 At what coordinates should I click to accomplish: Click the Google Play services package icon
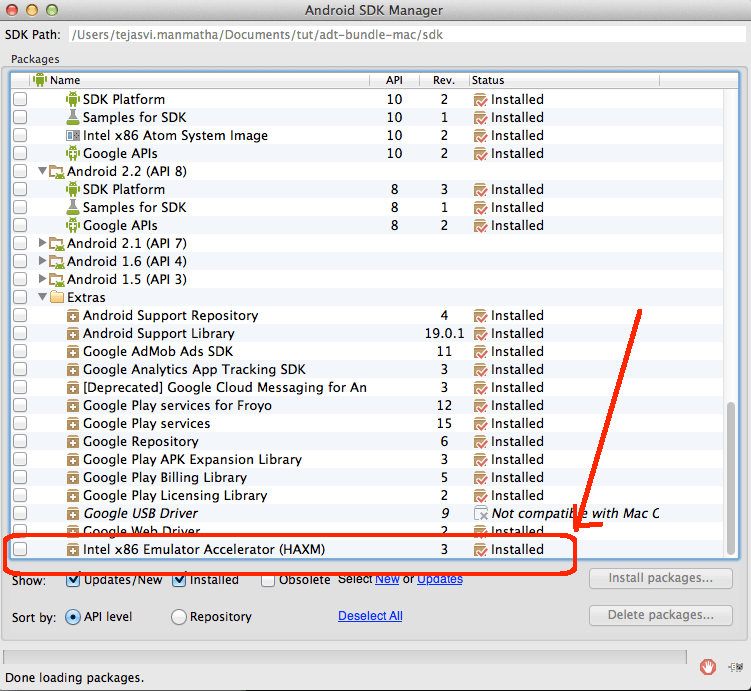coord(73,424)
